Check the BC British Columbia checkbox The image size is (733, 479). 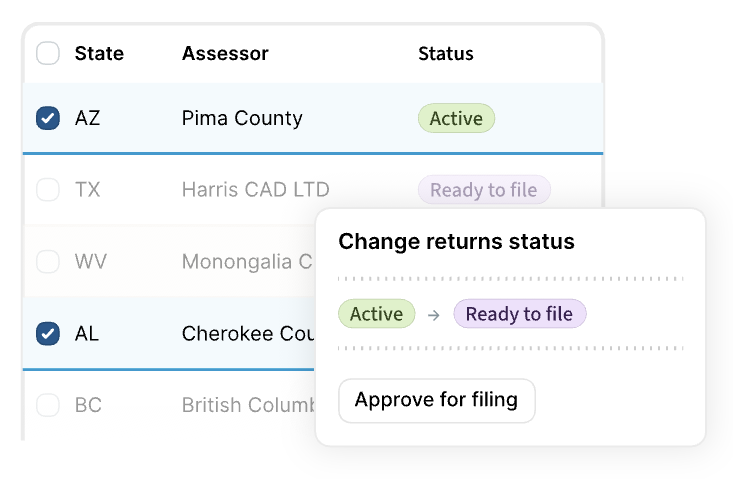point(48,405)
